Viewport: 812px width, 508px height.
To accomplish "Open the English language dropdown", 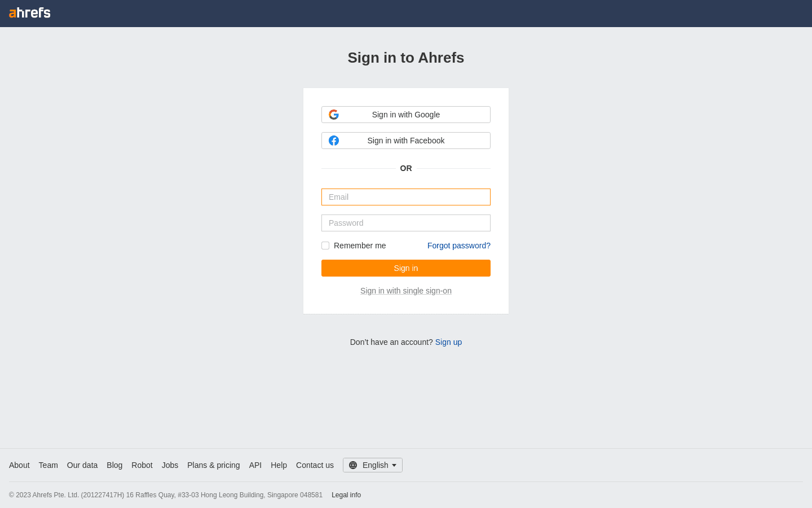I will (373, 465).
